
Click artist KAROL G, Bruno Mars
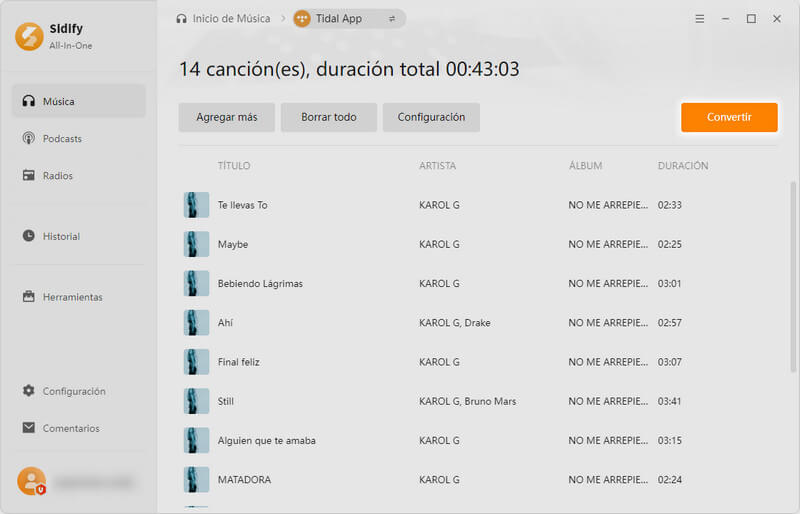click(467, 401)
